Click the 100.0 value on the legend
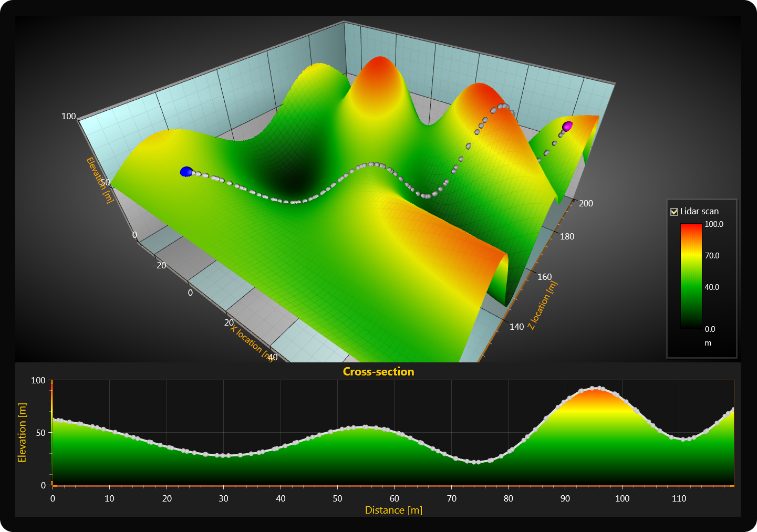 pyautogui.click(x=713, y=224)
